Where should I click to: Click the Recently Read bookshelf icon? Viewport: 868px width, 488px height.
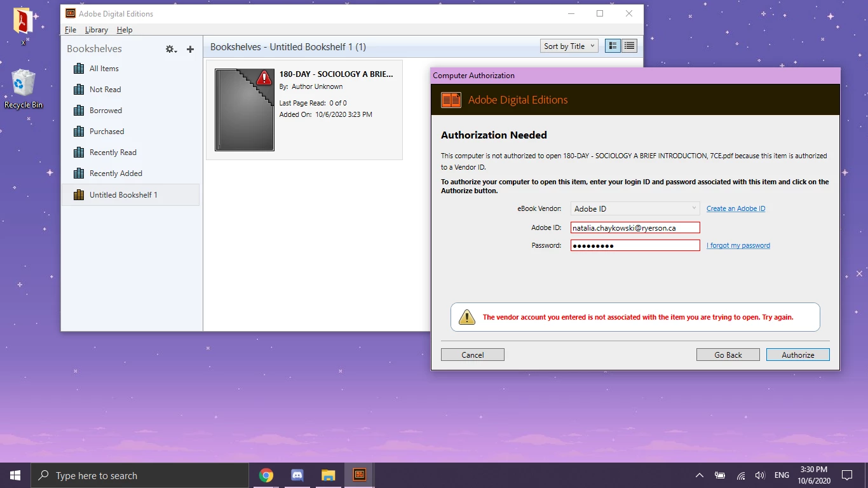tap(79, 152)
